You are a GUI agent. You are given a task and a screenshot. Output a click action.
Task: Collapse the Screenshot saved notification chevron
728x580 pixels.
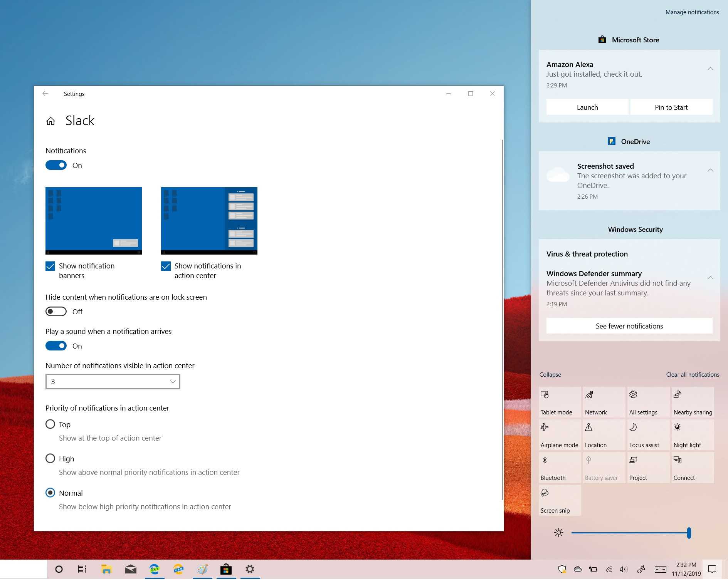710,170
